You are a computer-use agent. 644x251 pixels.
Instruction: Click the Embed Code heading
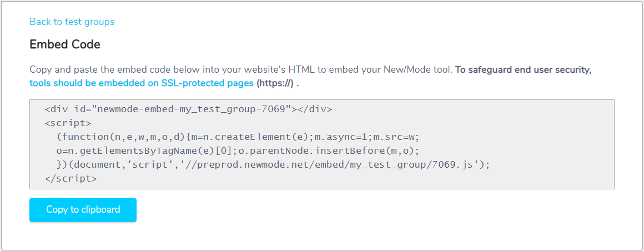click(65, 44)
